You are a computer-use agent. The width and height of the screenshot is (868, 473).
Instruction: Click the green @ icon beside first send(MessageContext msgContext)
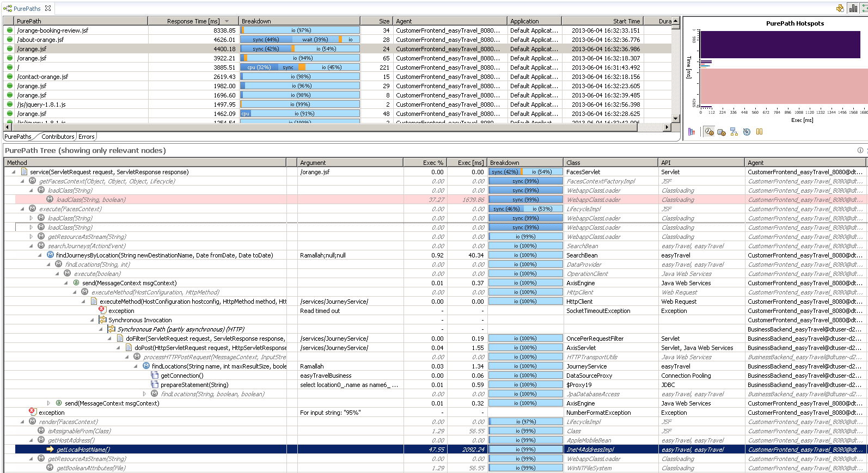click(76, 282)
